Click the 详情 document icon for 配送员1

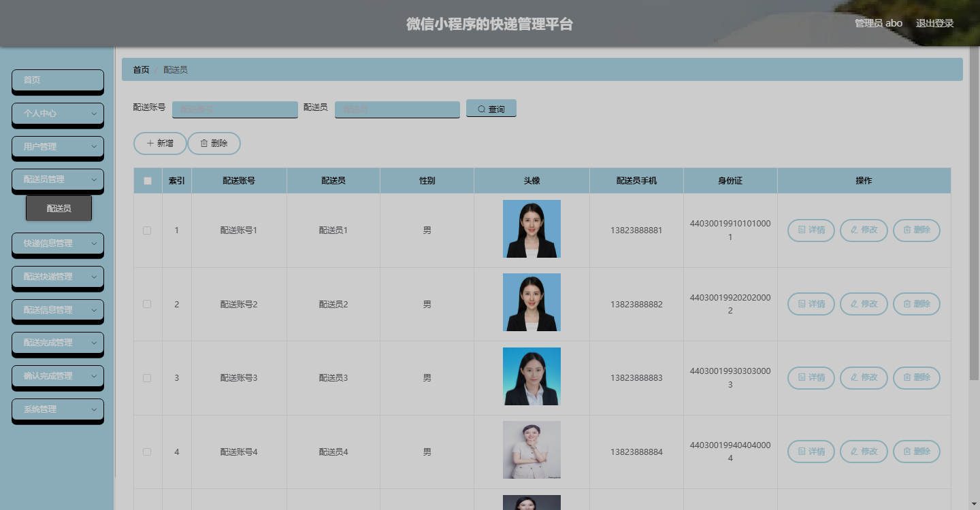[x=802, y=230]
